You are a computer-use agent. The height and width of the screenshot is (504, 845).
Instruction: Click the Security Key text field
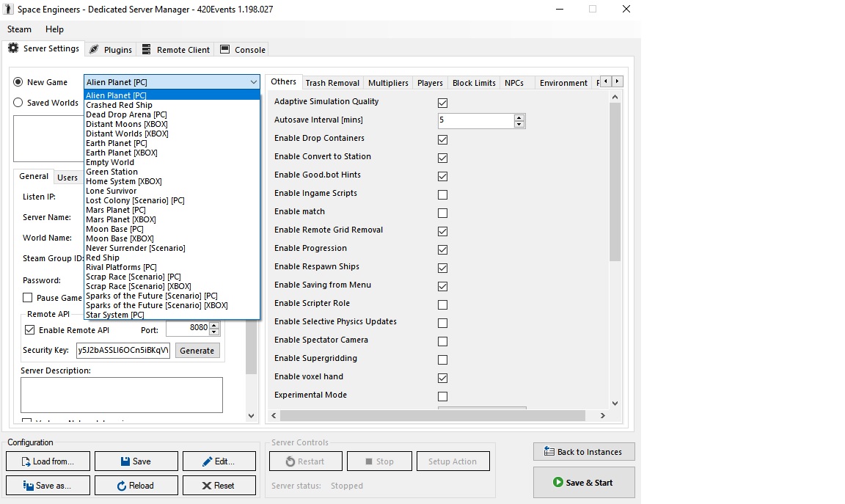122,351
